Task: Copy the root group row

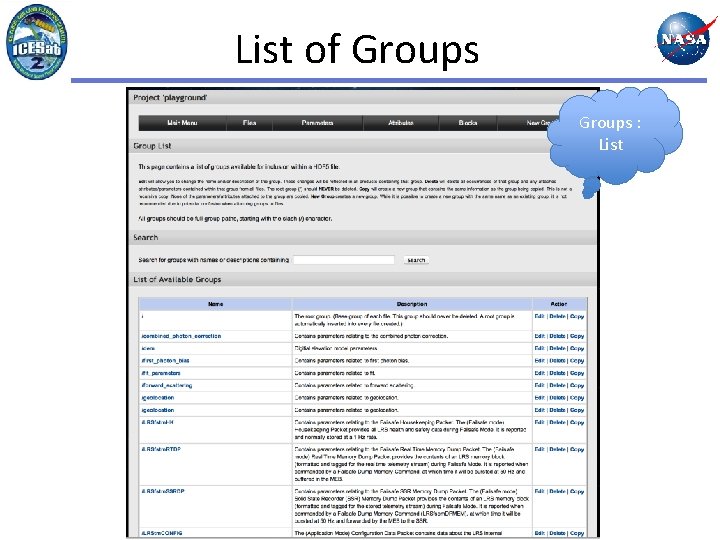Action: [577, 316]
